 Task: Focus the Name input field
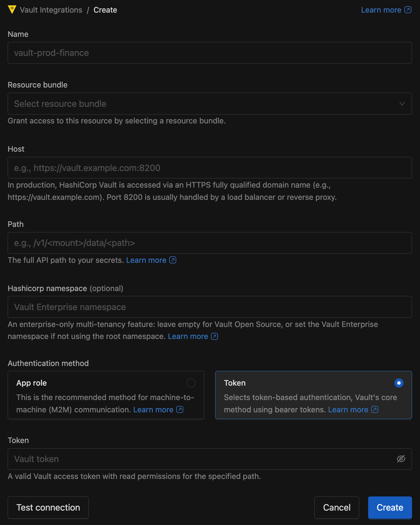210,53
